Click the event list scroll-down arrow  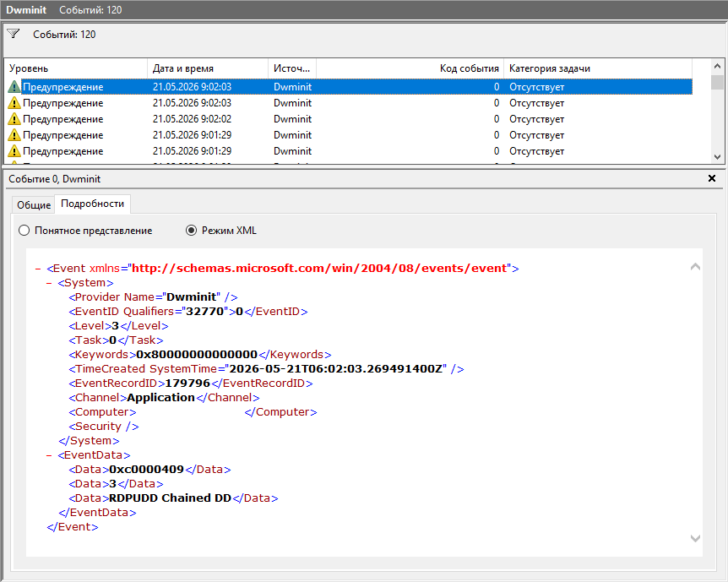(x=717, y=157)
